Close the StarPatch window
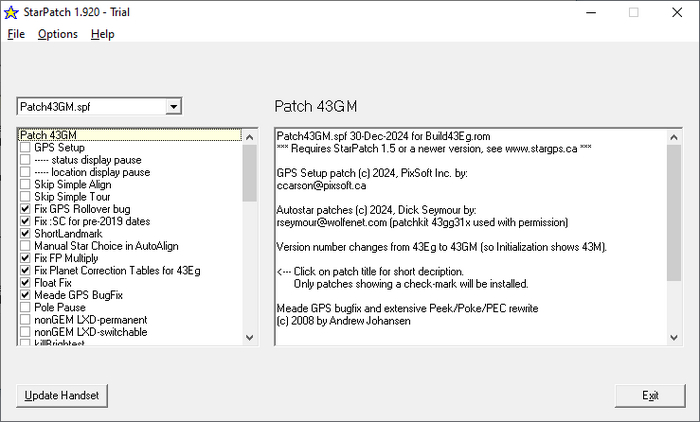The image size is (700, 422). click(x=677, y=13)
